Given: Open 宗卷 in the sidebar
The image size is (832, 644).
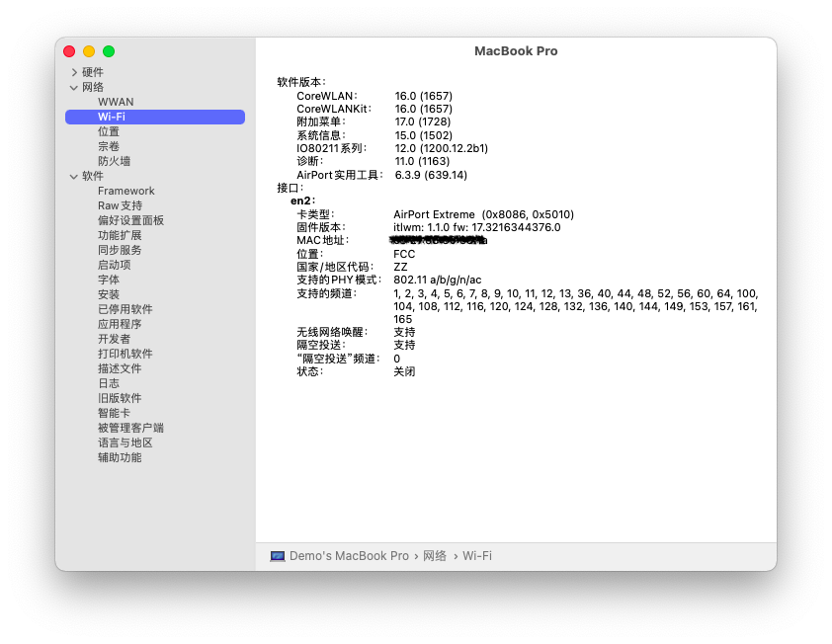Looking at the screenshot, I should (109, 146).
